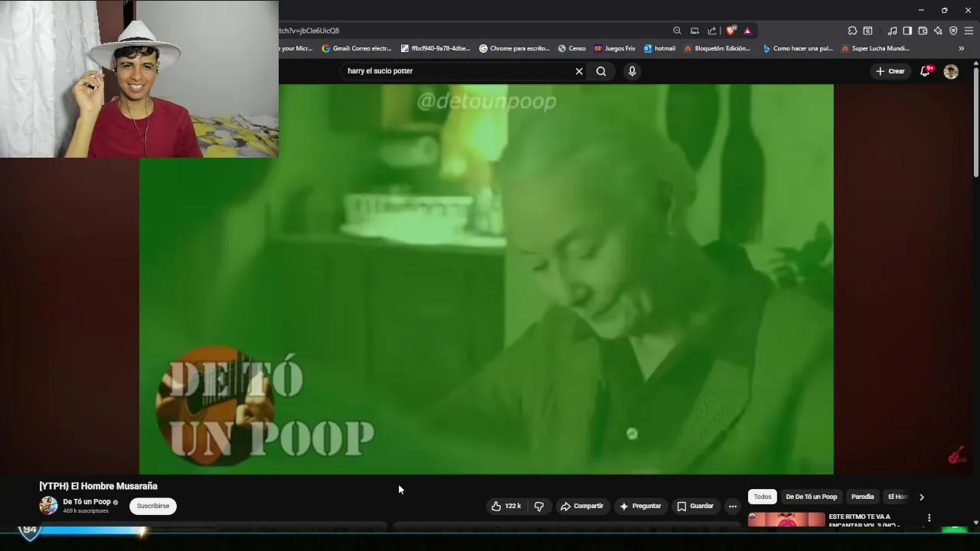Click the page vertical scrollbar
Viewport: 980px width, 551px height.
pos(976,122)
